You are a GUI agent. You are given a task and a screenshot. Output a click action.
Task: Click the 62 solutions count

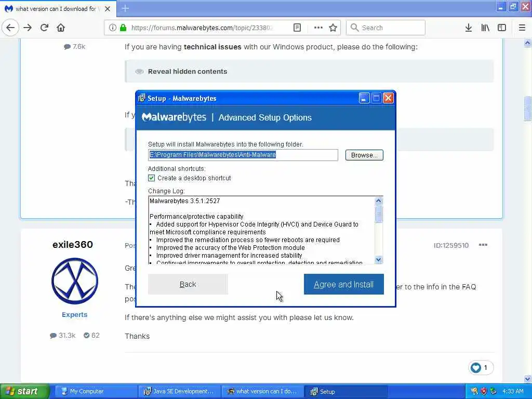click(x=91, y=336)
